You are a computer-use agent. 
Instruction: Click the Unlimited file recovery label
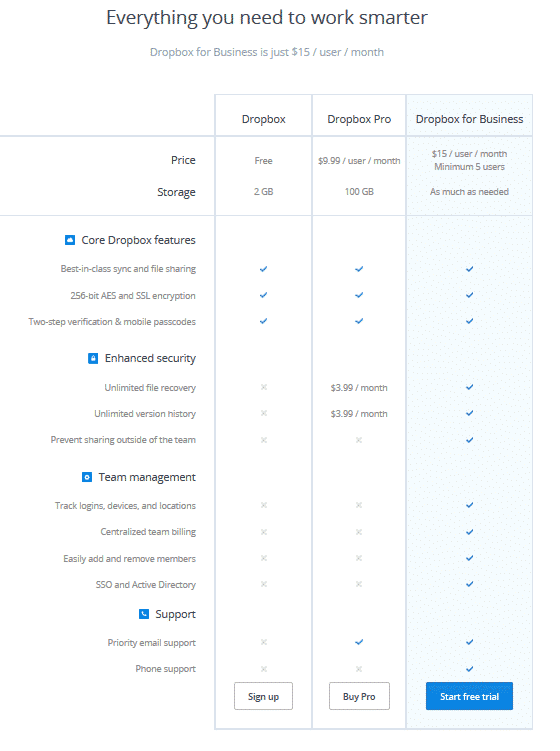pos(150,387)
